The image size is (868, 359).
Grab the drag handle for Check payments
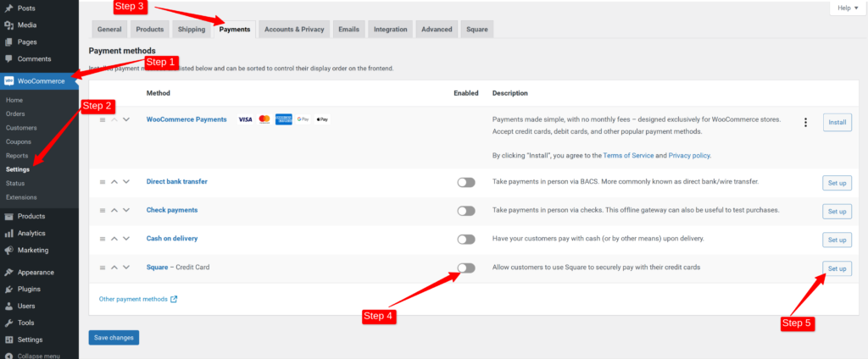click(x=103, y=211)
